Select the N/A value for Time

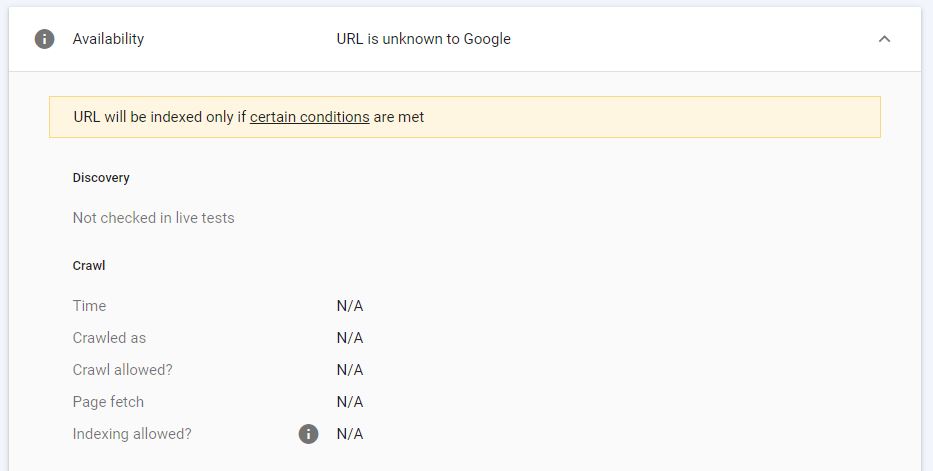coord(350,306)
